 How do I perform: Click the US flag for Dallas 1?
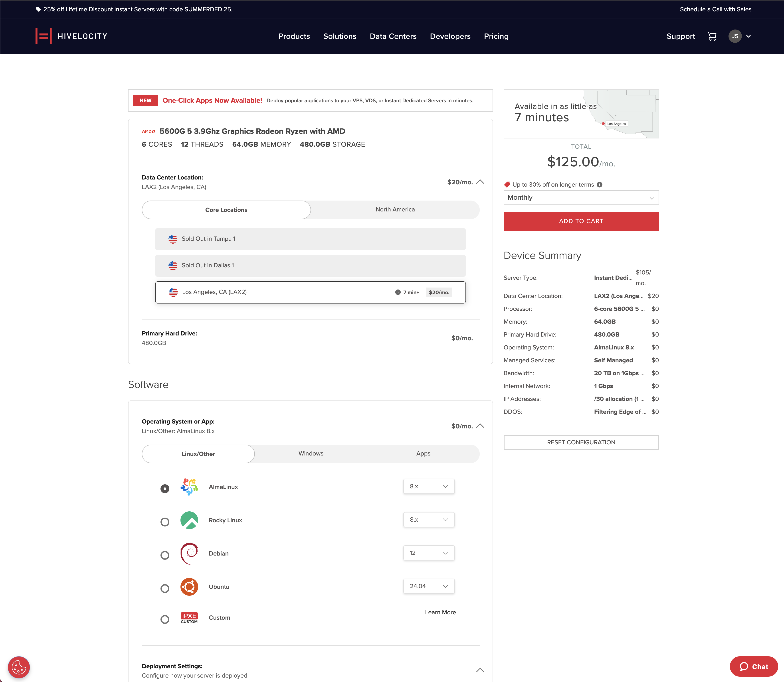point(173,266)
